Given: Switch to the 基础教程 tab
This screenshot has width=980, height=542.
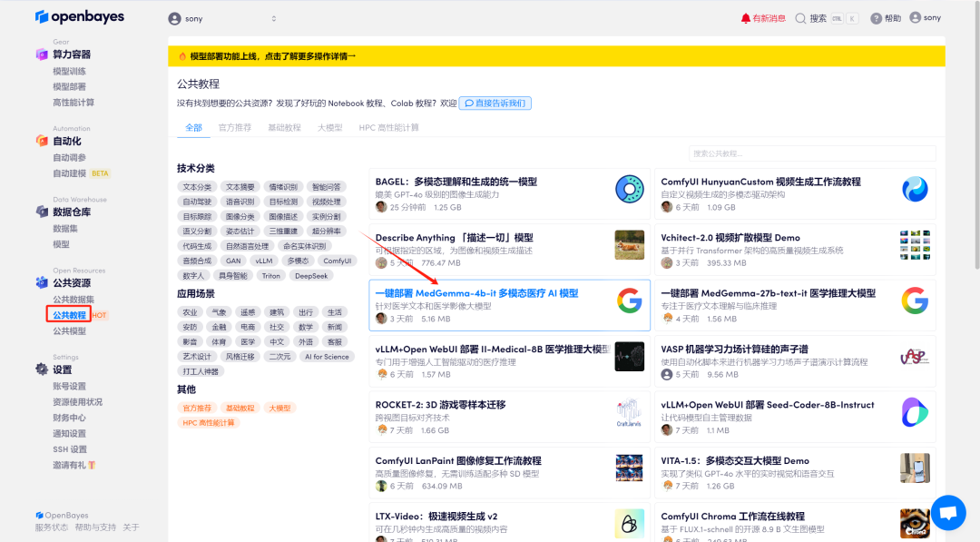Looking at the screenshot, I should pyautogui.click(x=284, y=127).
